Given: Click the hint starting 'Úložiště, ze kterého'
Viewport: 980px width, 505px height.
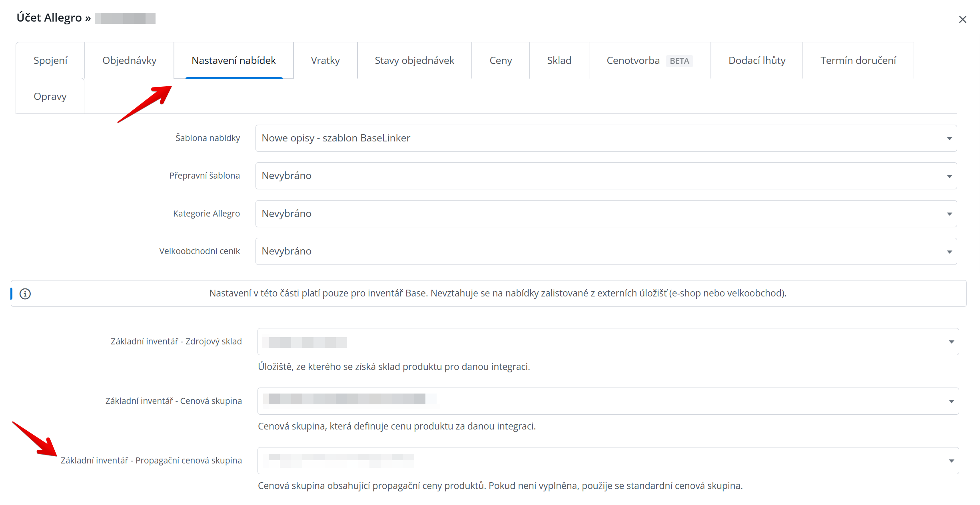Looking at the screenshot, I should tap(394, 366).
